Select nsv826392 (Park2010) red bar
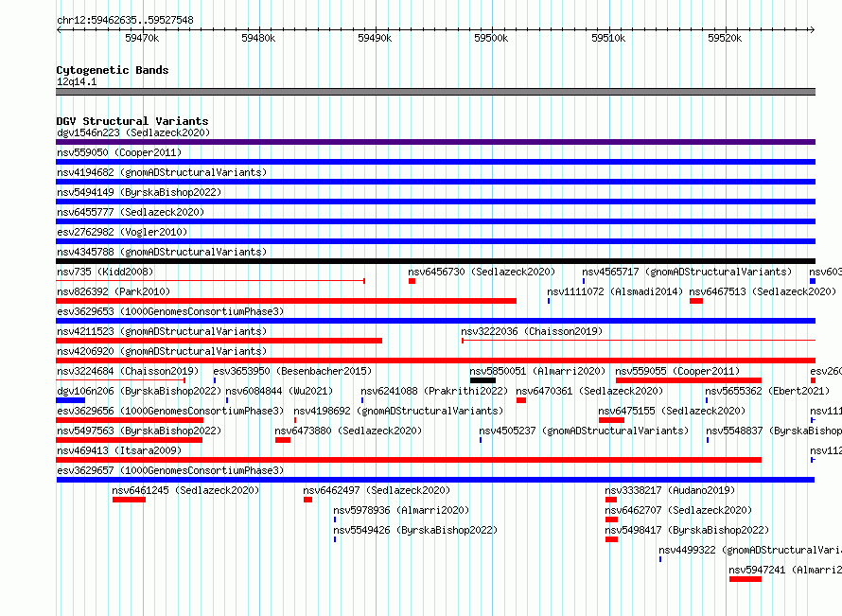The image size is (842, 616). point(287,301)
